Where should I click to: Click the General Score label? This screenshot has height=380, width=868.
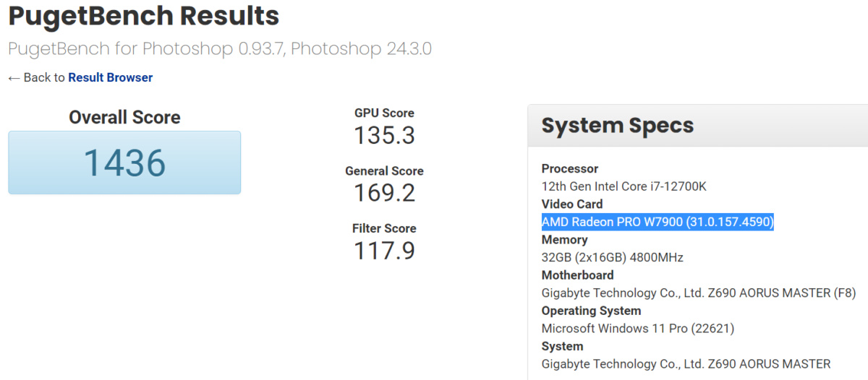click(384, 171)
